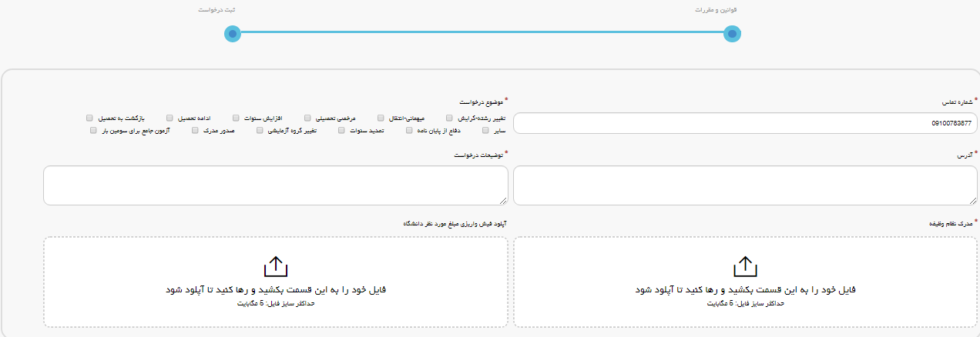Click the progress line between the steps

[x=482, y=33]
